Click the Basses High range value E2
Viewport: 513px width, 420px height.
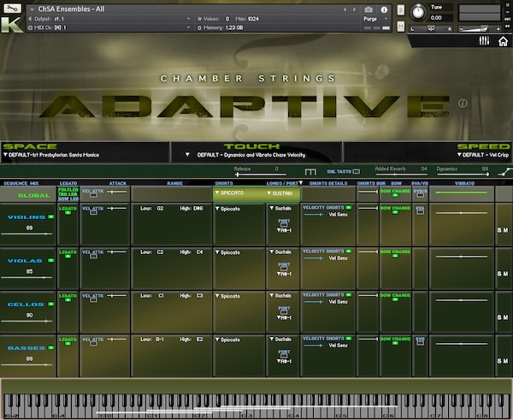(199, 340)
